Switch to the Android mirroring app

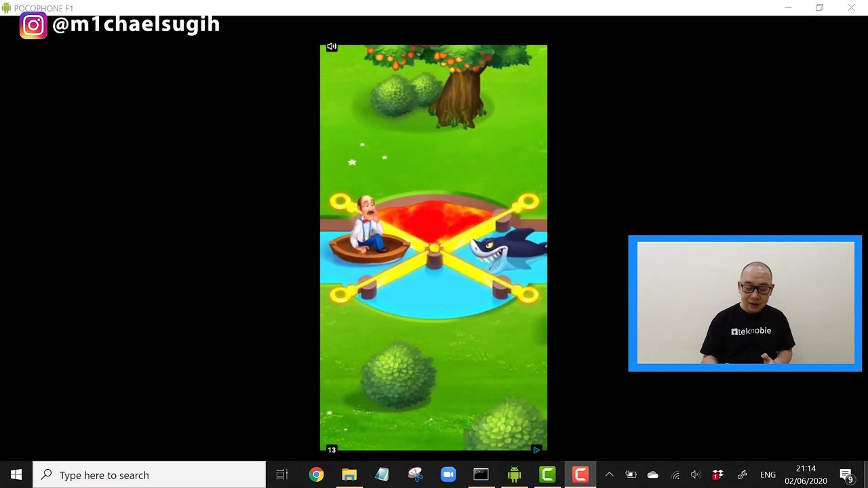click(514, 474)
